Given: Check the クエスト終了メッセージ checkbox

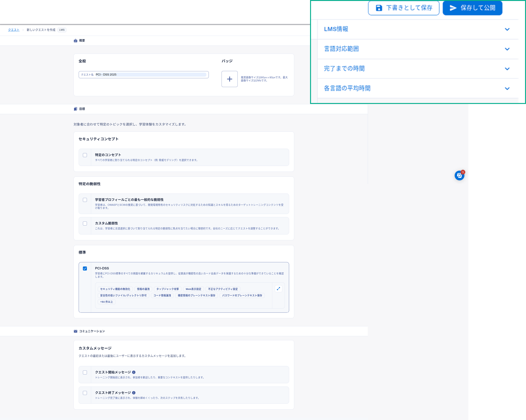Looking at the screenshot, I should pyautogui.click(x=85, y=393).
